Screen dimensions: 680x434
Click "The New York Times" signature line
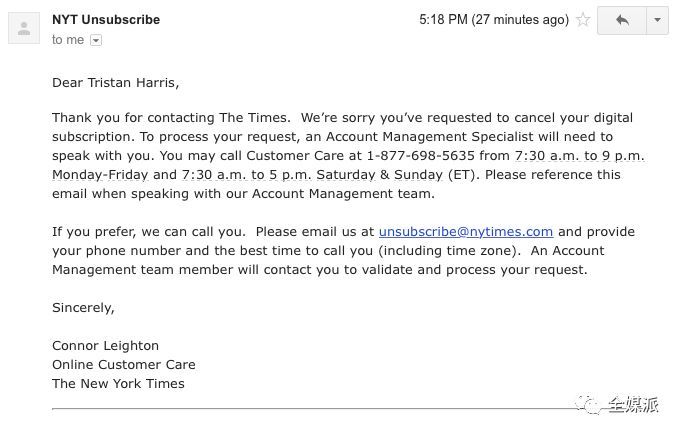[118, 384]
